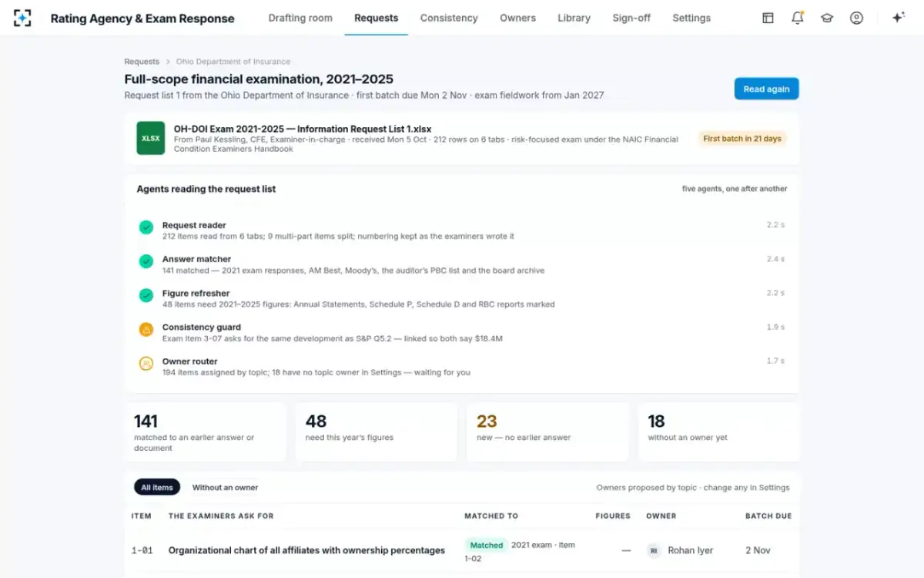The width and height of the screenshot is (924, 578).
Task: Click the graduation cap learning icon
Action: coord(827,18)
